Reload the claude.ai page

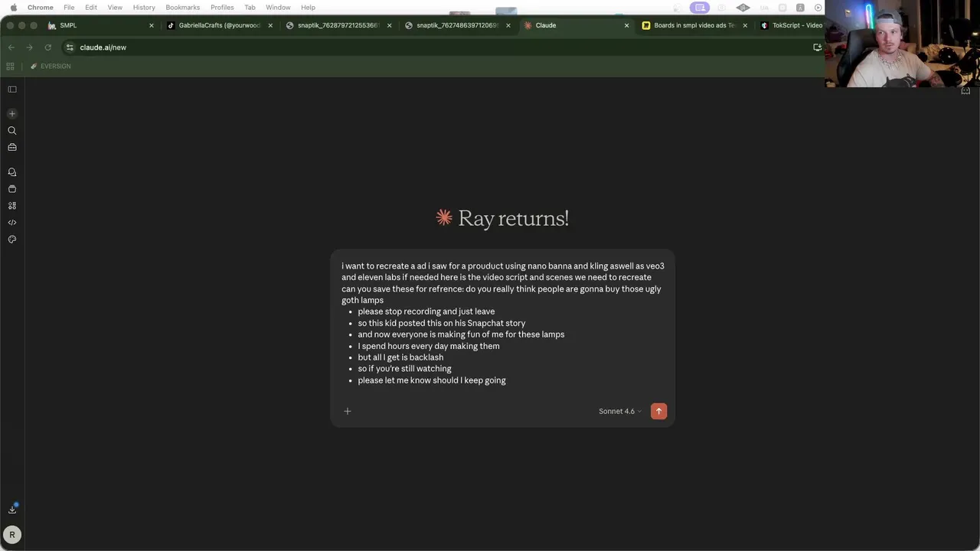(48, 47)
